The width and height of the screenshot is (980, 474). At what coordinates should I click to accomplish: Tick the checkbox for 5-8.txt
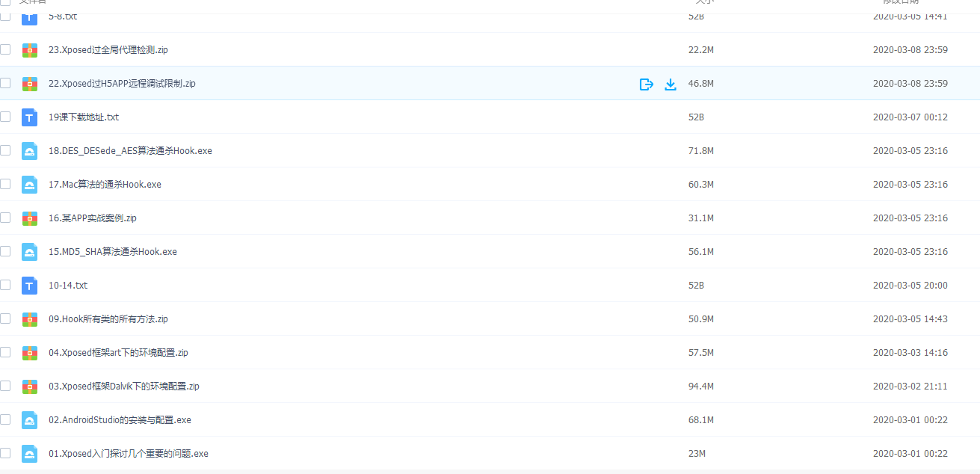[5, 16]
